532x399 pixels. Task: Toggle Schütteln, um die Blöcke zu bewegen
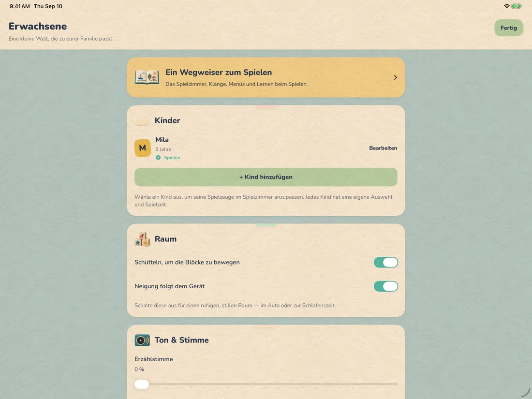(386, 262)
